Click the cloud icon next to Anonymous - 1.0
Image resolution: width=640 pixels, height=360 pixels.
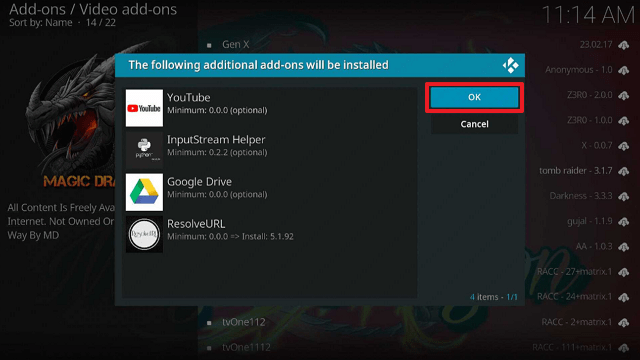click(x=624, y=70)
